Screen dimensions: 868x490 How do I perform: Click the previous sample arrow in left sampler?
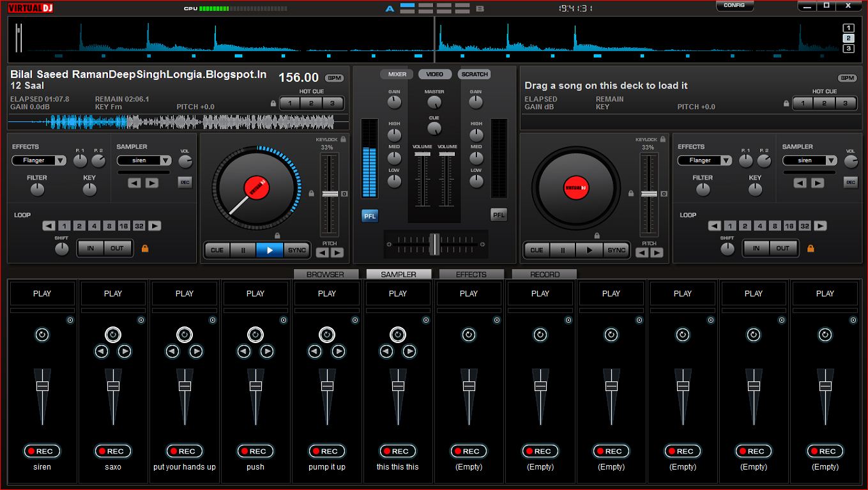click(134, 183)
